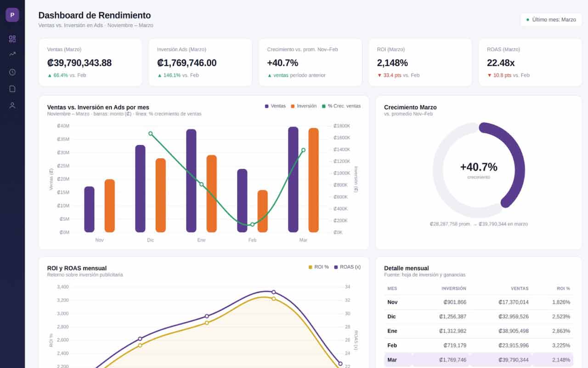588x368 pixels.
Task: Click the orange Inversión bar for Mar
Action: coord(314,180)
